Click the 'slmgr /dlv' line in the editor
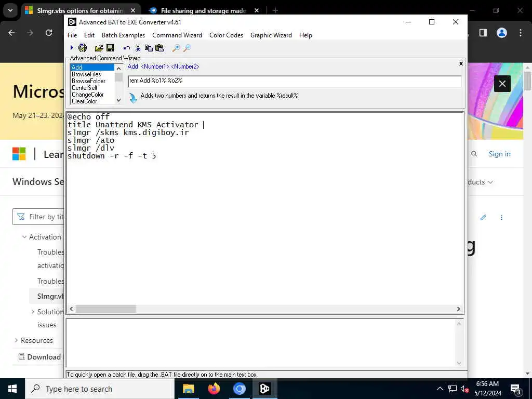Image resolution: width=532 pixels, height=399 pixels. (91, 148)
